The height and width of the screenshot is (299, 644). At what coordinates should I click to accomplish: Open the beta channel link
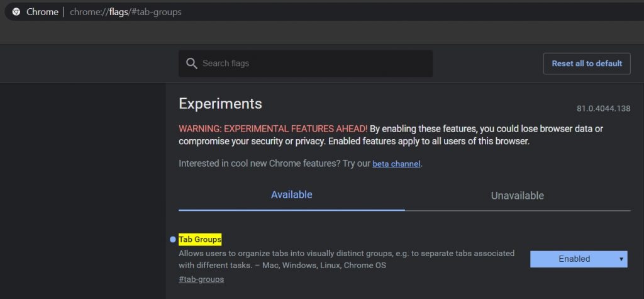coord(396,164)
